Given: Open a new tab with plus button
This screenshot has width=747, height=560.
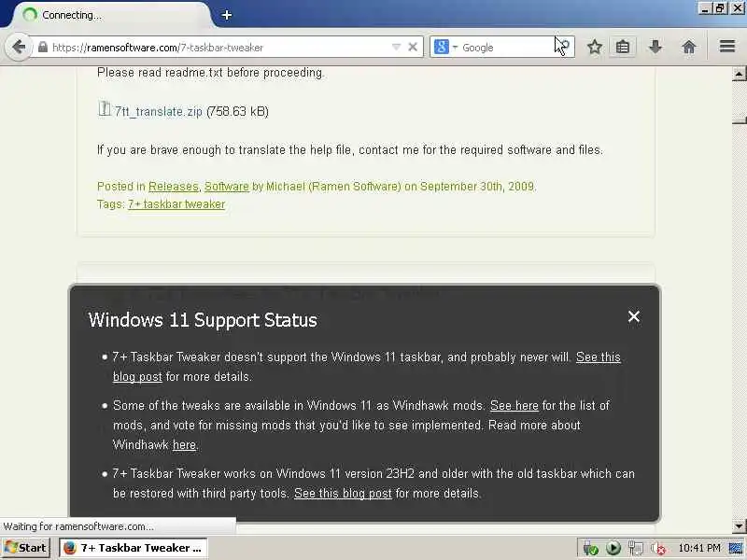Looking at the screenshot, I should [x=227, y=15].
